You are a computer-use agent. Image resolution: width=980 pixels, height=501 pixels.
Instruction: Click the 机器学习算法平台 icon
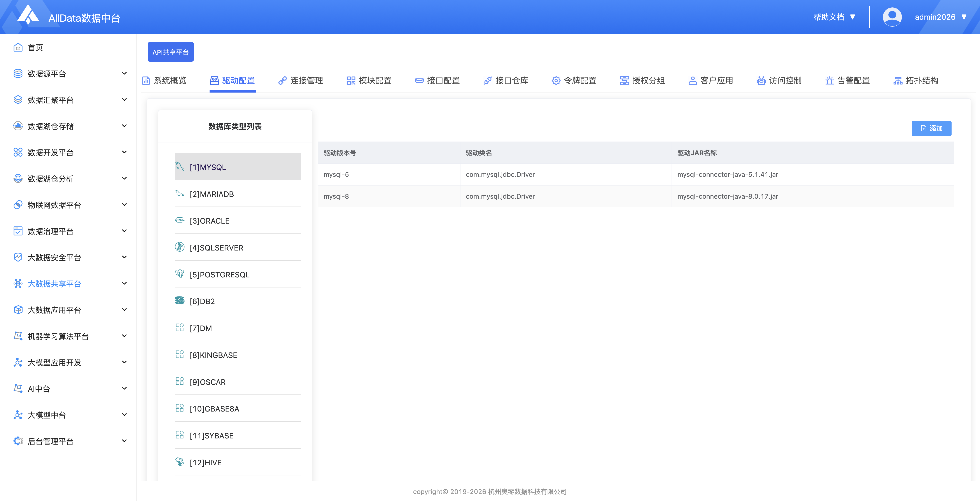(18, 336)
